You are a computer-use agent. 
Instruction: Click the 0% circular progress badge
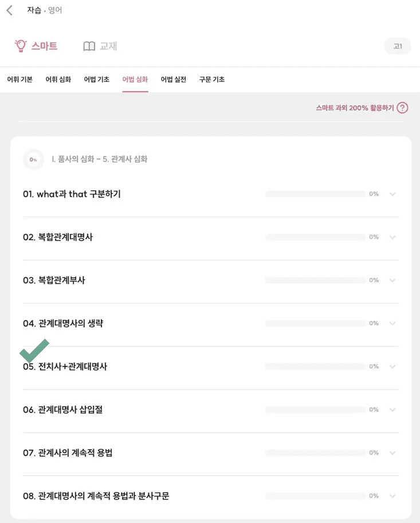[x=33, y=159]
